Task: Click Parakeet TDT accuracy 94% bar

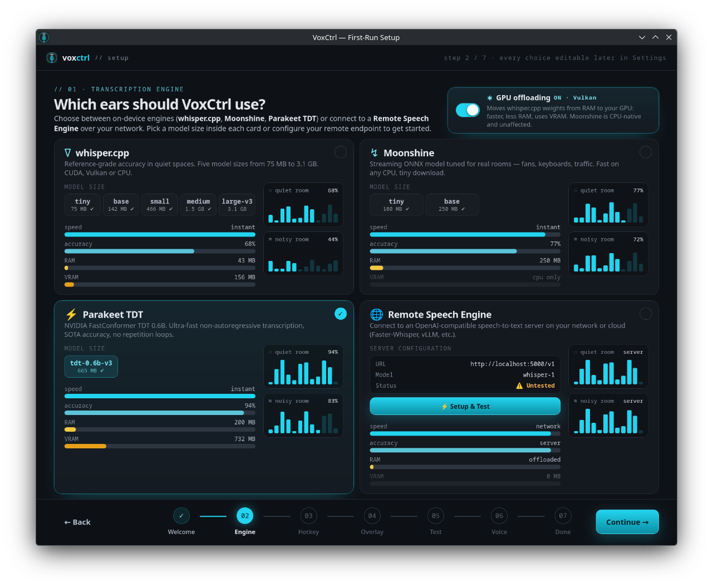Action: pos(160,413)
